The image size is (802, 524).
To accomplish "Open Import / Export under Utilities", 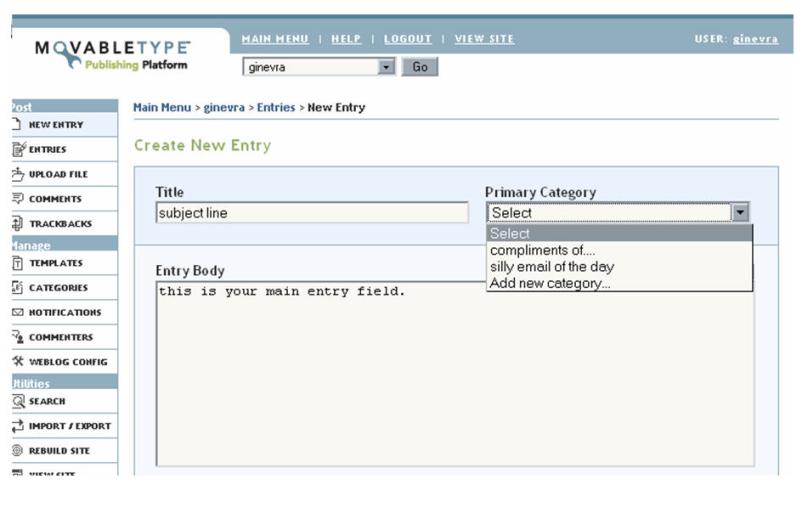I will click(x=64, y=426).
